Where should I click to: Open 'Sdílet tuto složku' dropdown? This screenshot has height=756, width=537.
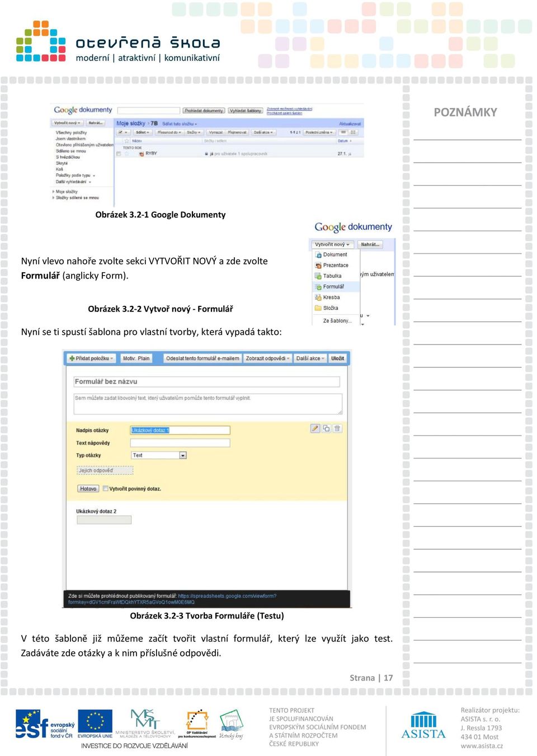(x=180, y=124)
